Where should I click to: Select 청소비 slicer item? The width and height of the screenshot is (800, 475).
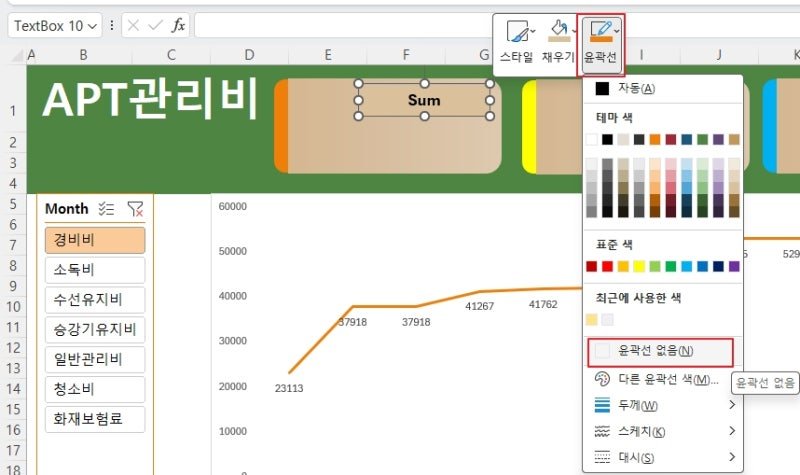pyautogui.click(x=95, y=389)
